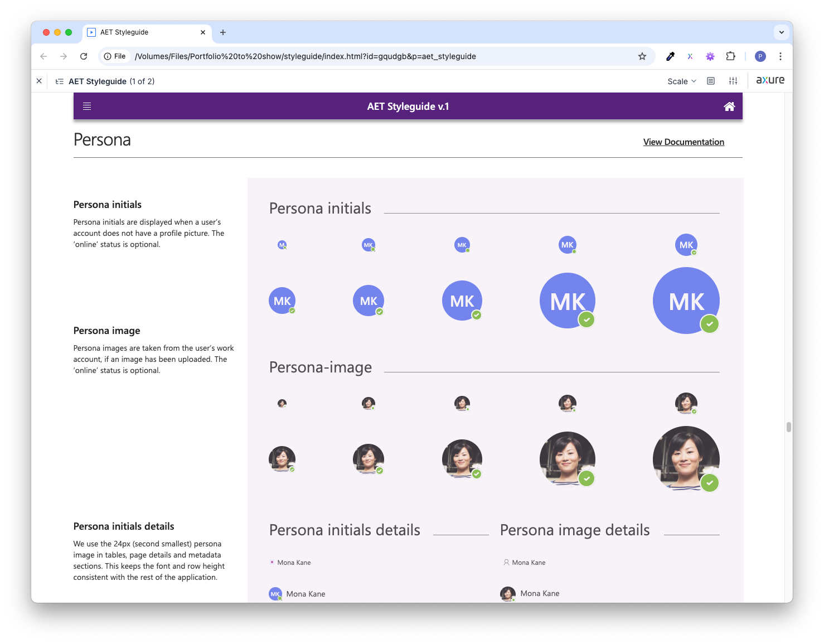Image resolution: width=824 pixels, height=644 pixels.
Task: Expand the tab search chevron
Action: pos(782,32)
